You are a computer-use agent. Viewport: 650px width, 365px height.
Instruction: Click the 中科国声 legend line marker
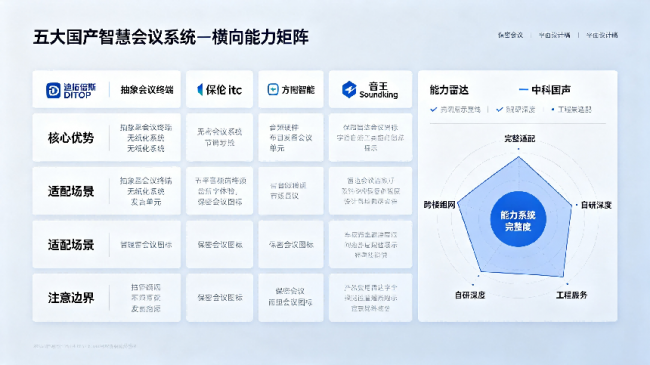pyautogui.click(x=523, y=90)
